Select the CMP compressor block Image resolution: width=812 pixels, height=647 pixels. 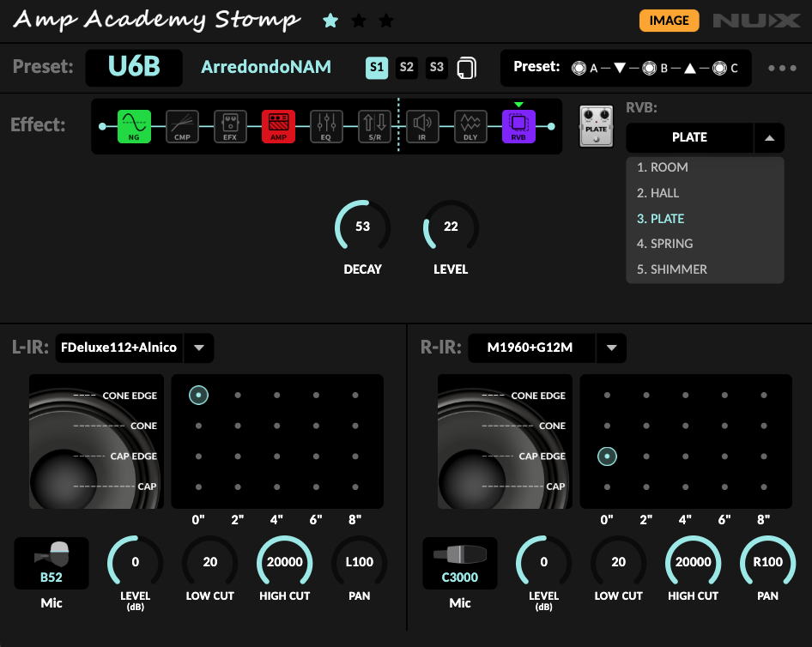click(x=182, y=126)
